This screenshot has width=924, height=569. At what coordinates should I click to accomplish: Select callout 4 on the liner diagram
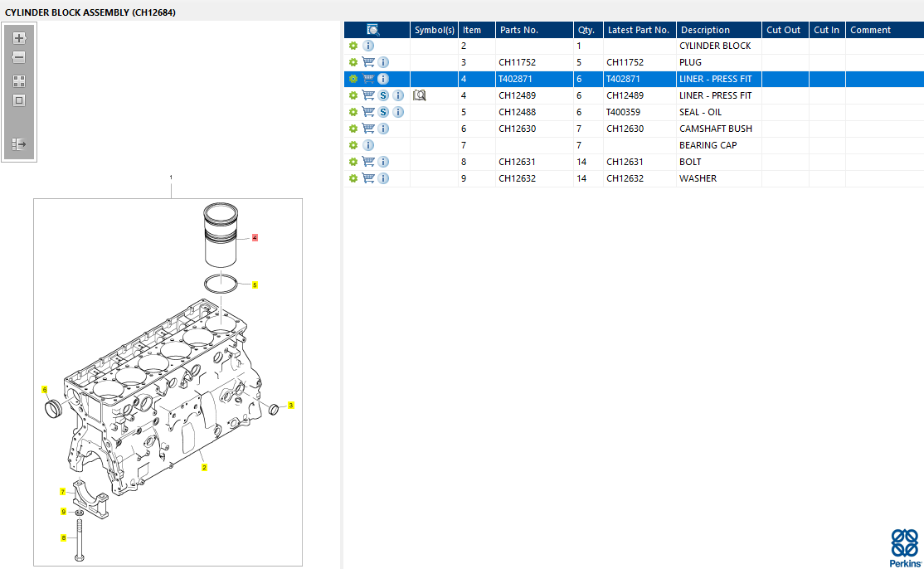point(255,238)
